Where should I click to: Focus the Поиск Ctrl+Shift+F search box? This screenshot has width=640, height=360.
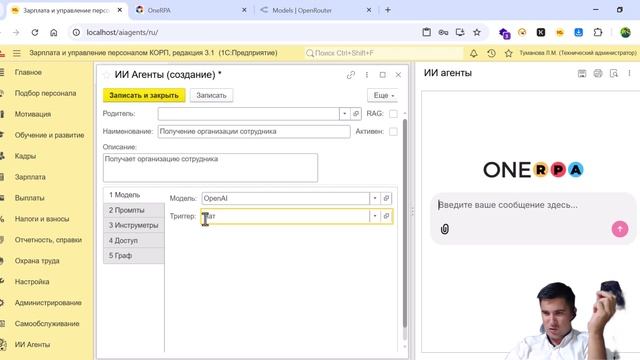[384, 53]
